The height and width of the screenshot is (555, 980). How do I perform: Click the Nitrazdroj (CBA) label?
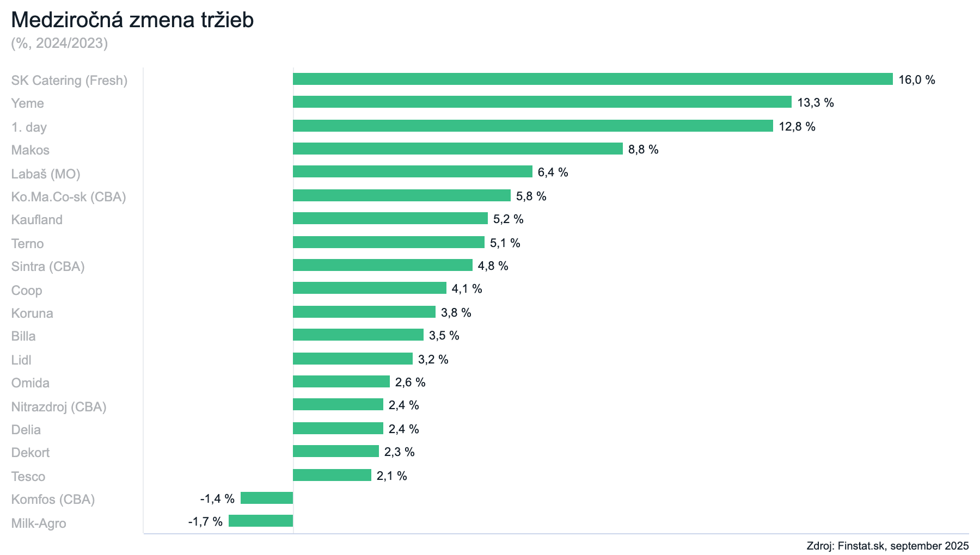click(x=59, y=407)
